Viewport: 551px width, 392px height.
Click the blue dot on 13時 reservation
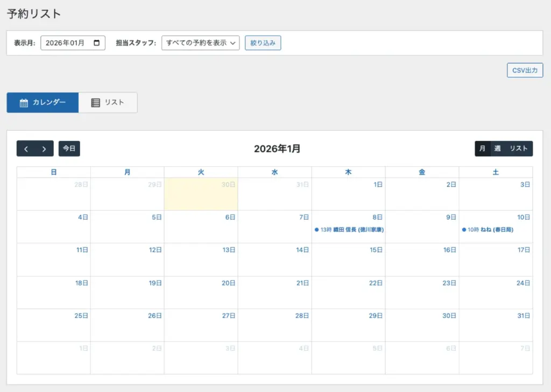tap(316, 230)
